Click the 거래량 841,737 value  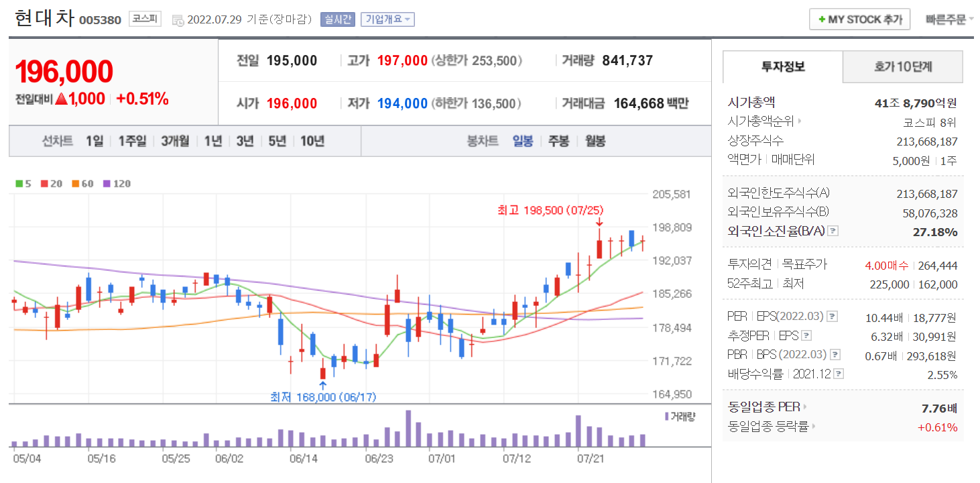(x=627, y=60)
